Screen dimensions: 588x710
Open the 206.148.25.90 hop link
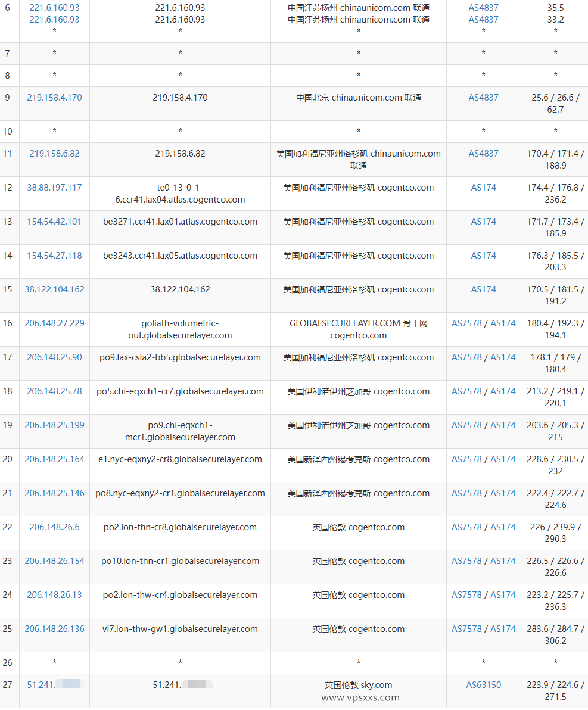pos(54,357)
